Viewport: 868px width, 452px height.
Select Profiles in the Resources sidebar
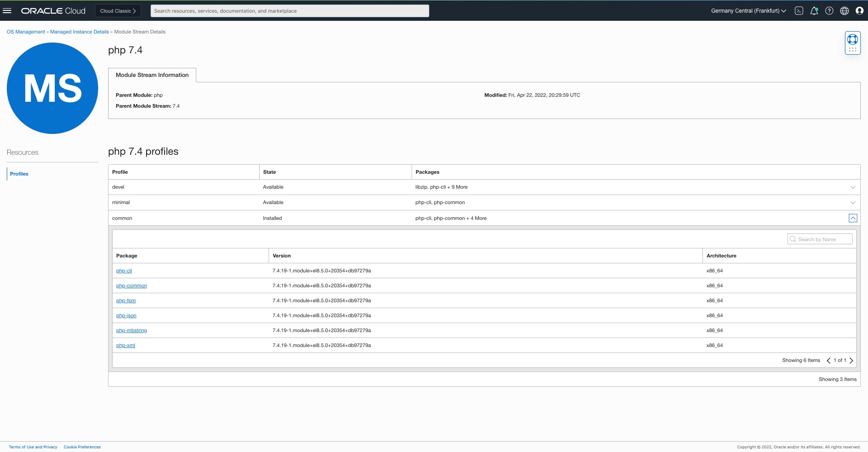point(19,174)
